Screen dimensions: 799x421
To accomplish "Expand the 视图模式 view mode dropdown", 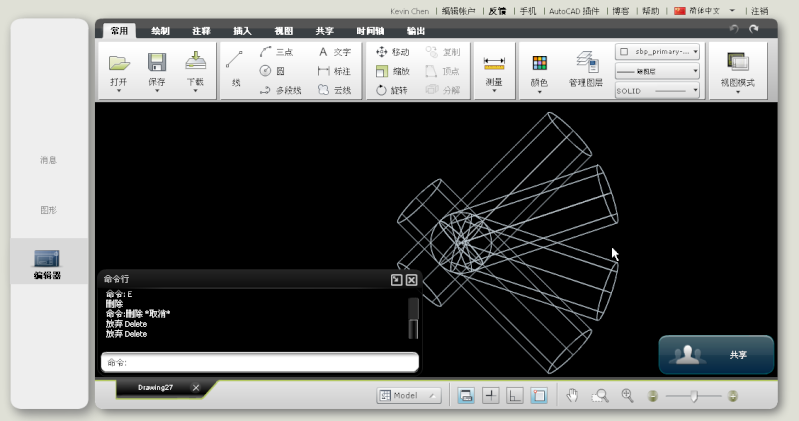I will pyautogui.click(x=737, y=92).
